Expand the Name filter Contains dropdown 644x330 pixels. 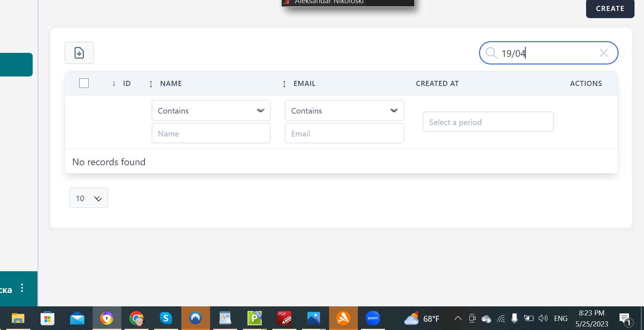coord(211,111)
